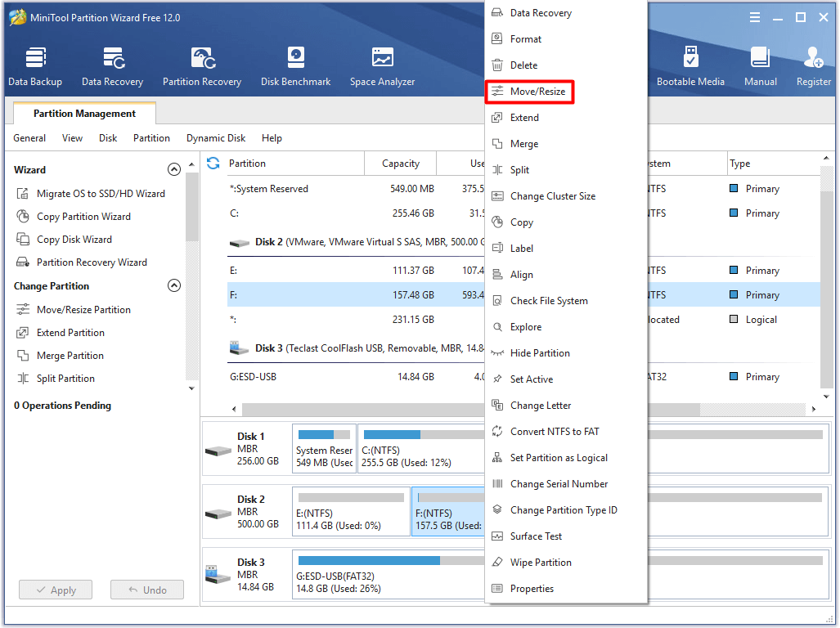Open Space Analyzer
The image size is (840, 628).
383,67
